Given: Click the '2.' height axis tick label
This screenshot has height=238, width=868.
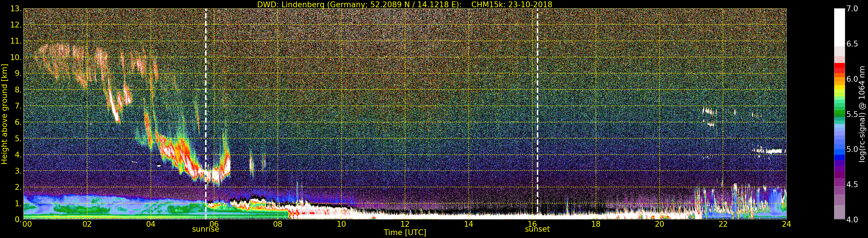Looking at the screenshot, I should pos(18,187).
